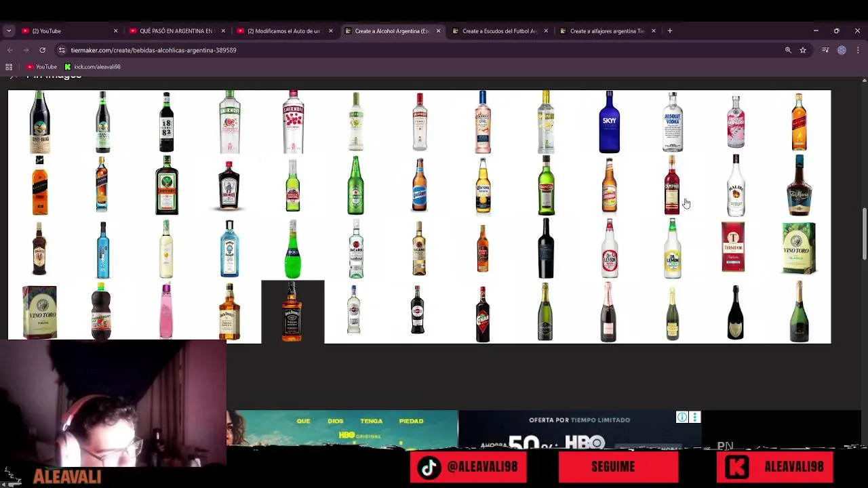This screenshot has width=868, height=488.
Task: Open the tab search dropdown arrow
Action: [9, 30]
